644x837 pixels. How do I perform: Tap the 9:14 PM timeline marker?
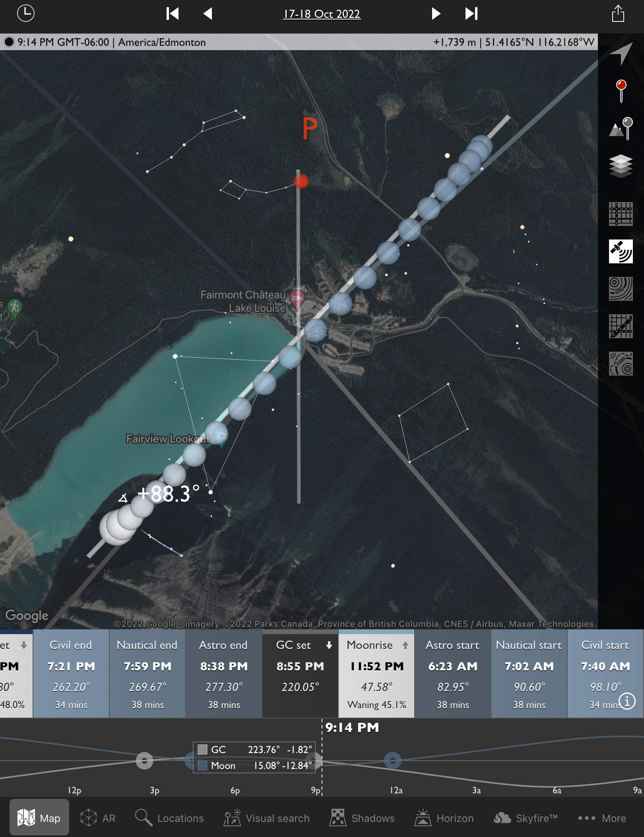(351, 728)
